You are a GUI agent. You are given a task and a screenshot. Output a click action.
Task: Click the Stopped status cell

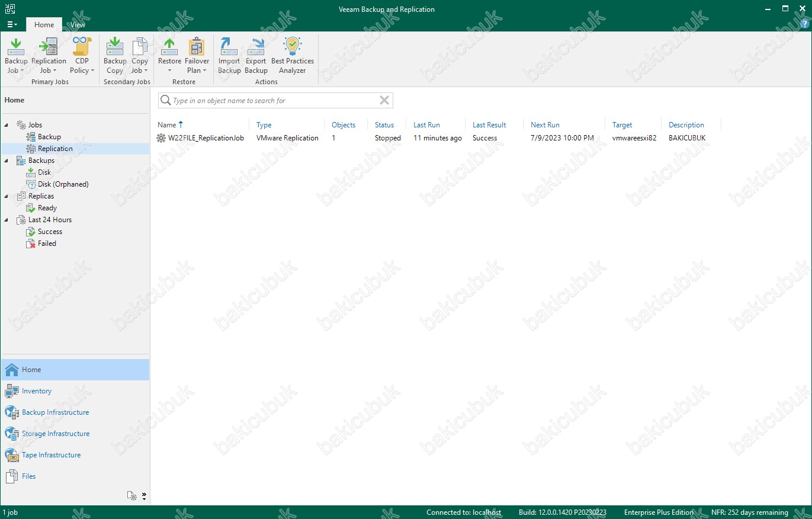tap(388, 138)
